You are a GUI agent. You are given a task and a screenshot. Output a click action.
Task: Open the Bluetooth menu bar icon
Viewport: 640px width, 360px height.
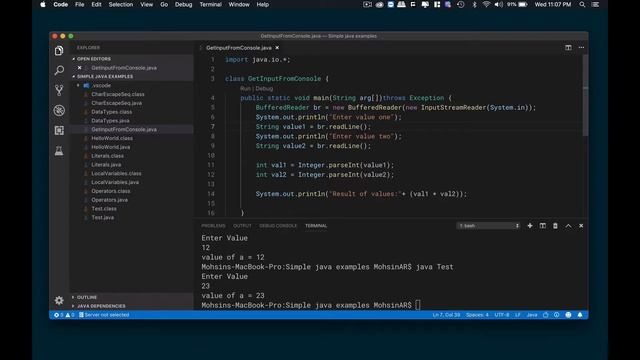474,4
